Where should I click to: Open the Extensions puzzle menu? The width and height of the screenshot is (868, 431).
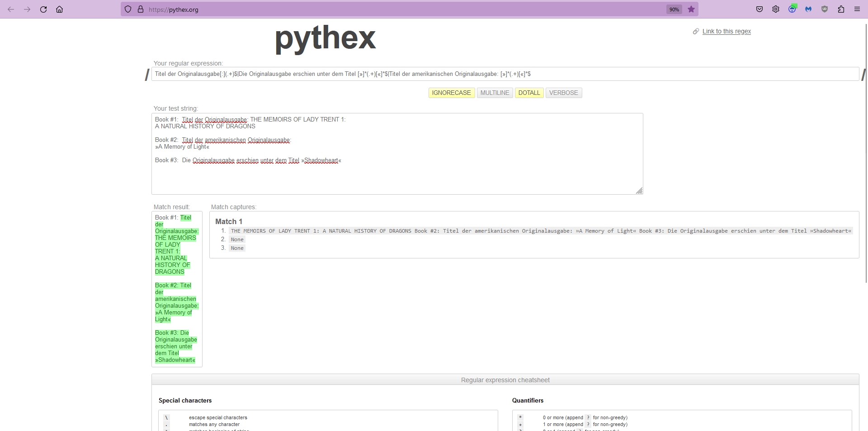841,9
